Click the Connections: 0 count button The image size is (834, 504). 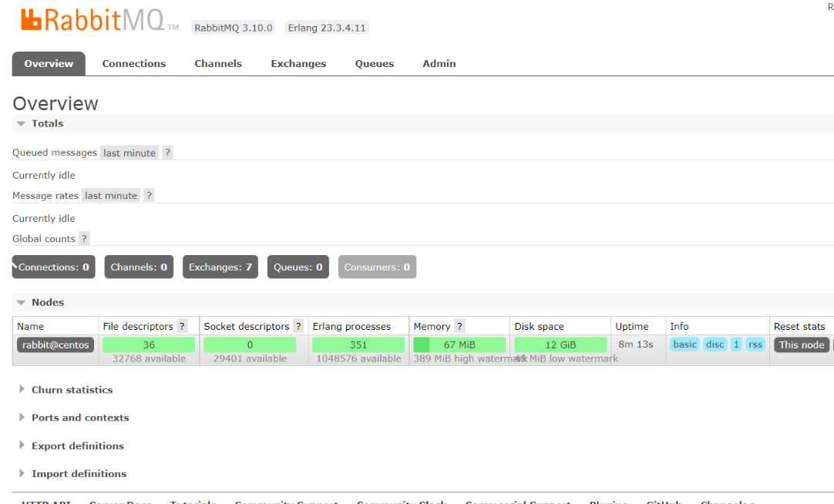[54, 267]
